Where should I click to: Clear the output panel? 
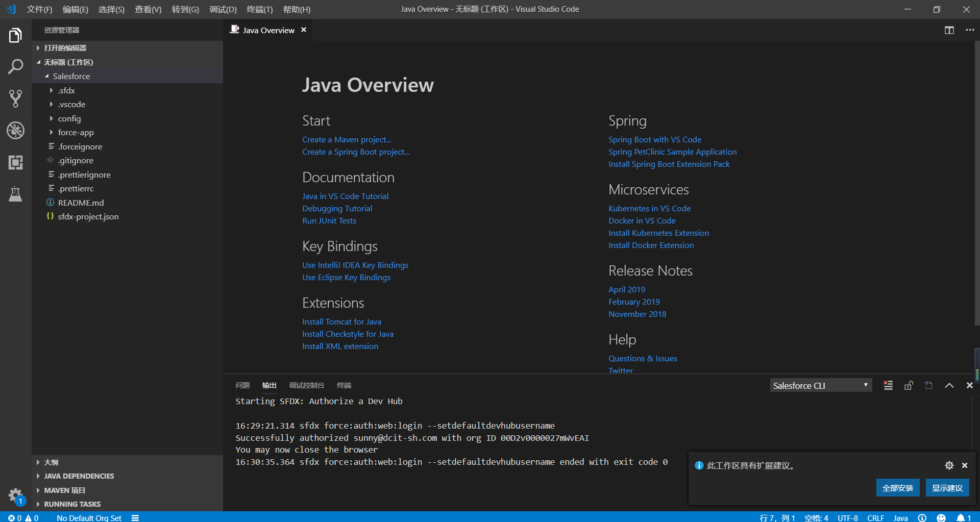tap(888, 386)
